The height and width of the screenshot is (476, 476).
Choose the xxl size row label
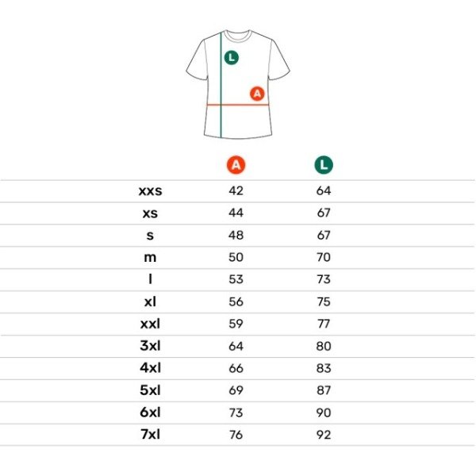pyautogui.click(x=150, y=324)
